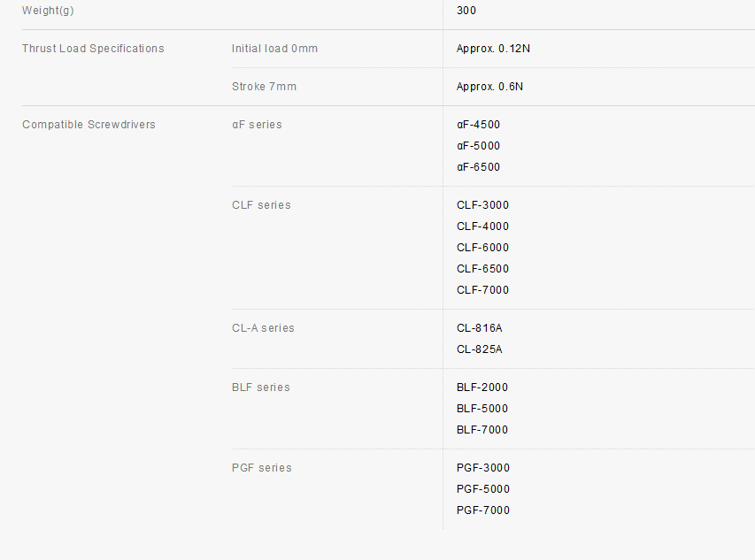Go to the PGF-5000 model
Screen dimensions: 755x560
tap(483, 489)
